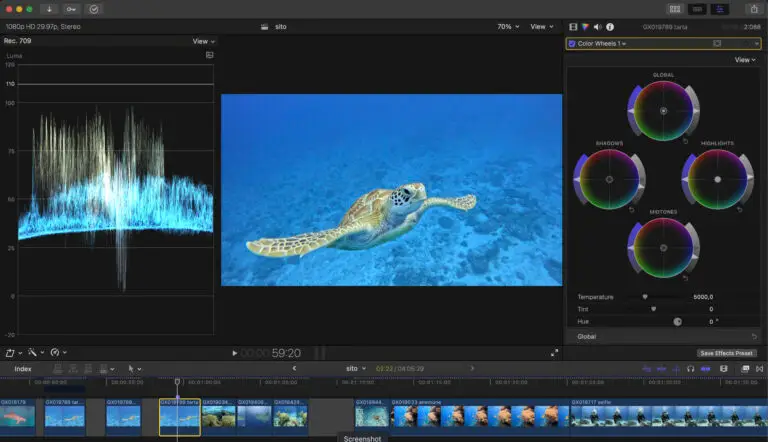Screen dimensions: 768x442
Task: Select the selfie diver clip in timeline
Action: pyautogui.click(x=669, y=417)
